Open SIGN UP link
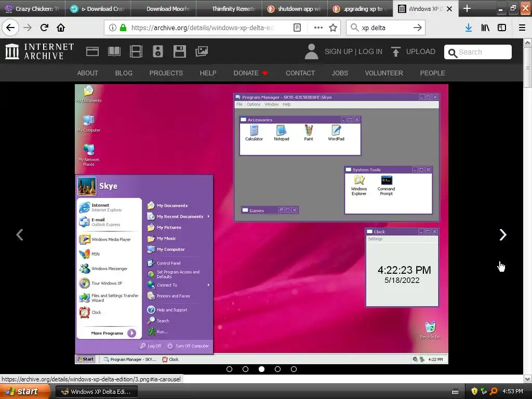This screenshot has width=532, height=399. 339,51
